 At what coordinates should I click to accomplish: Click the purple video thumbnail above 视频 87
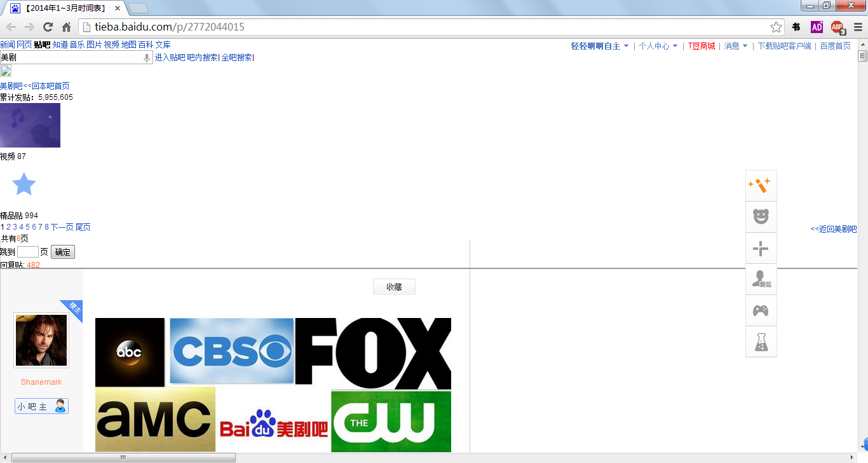point(30,125)
